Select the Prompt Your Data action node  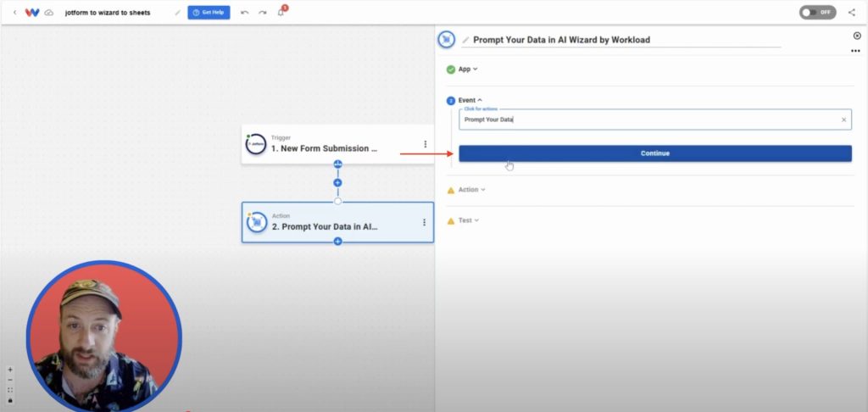(x=337, y=222)
